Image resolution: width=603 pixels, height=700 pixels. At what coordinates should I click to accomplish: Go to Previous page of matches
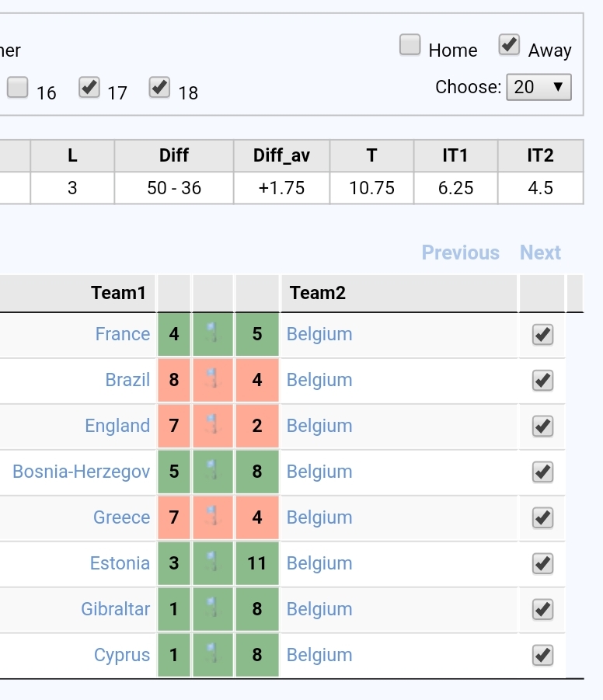tap(461, 252)
